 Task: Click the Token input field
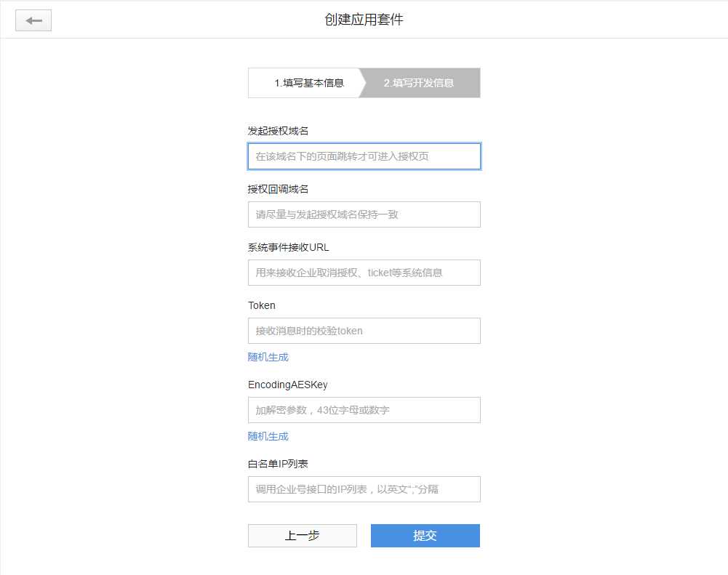[364, 330]
